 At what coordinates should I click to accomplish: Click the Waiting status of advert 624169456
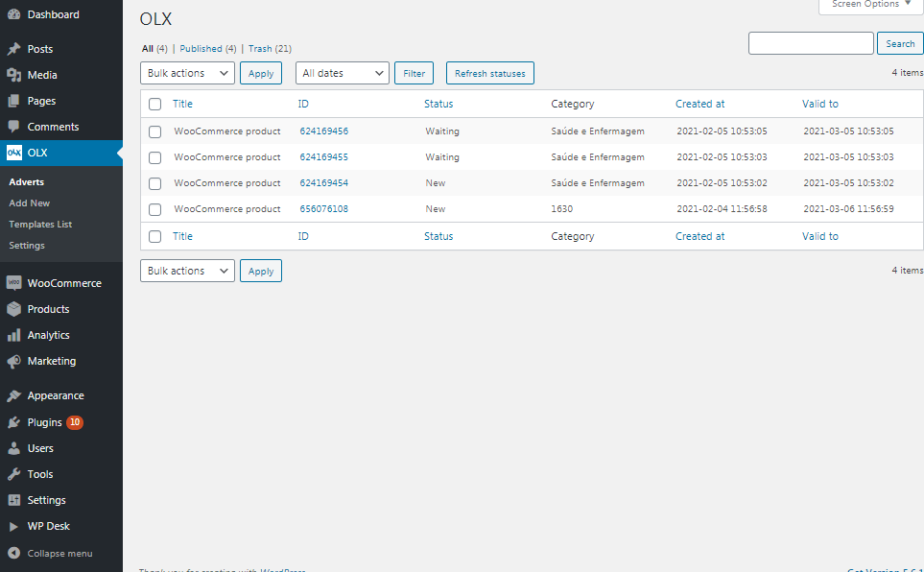point(442,131)
